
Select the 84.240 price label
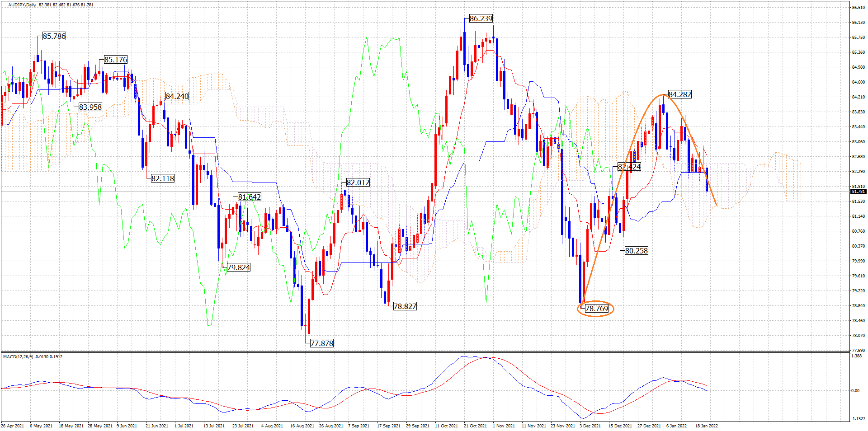pyautogui.click(x=177, y=96)
